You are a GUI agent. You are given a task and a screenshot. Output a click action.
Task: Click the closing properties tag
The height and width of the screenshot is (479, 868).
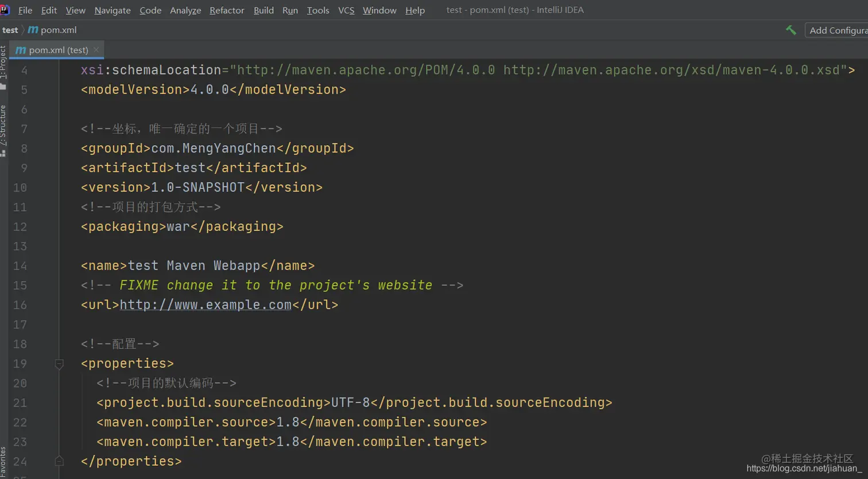coord(131,461)
